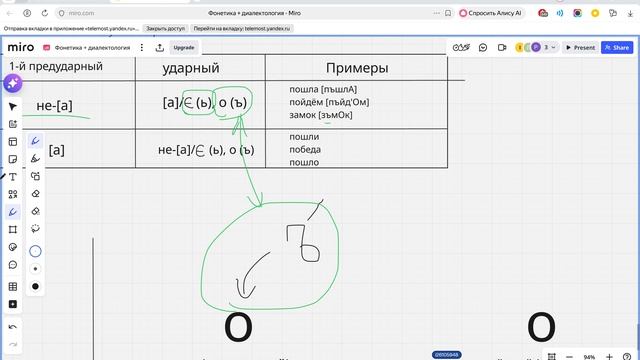Screen dimensions: 640x360
Task: Export board with the upload icon
Action: 160,48
